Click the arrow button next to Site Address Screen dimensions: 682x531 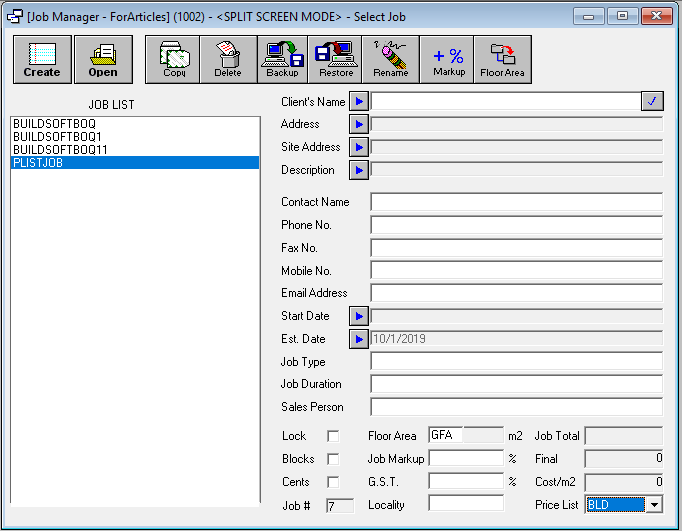359,147
